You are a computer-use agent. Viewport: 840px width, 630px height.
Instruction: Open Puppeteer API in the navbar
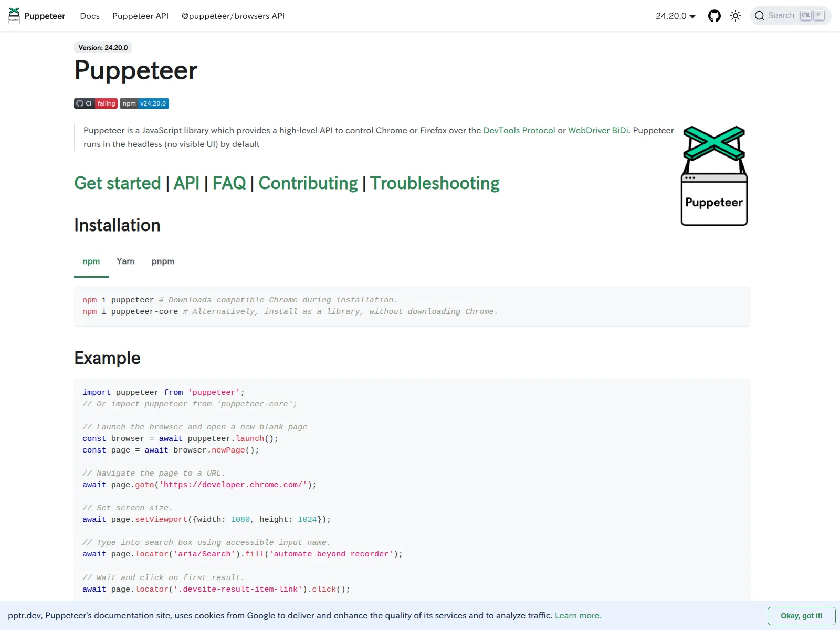(140, 16)
